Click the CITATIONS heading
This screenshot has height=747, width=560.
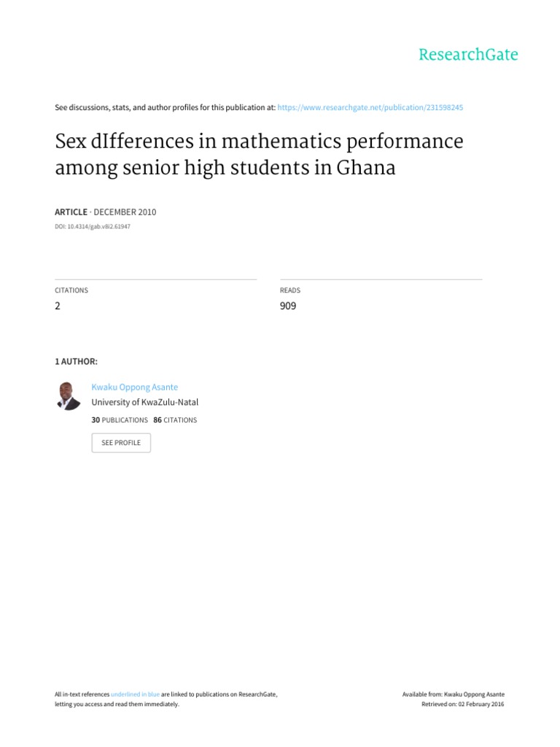pyautogui.click(x=71, y=290)
